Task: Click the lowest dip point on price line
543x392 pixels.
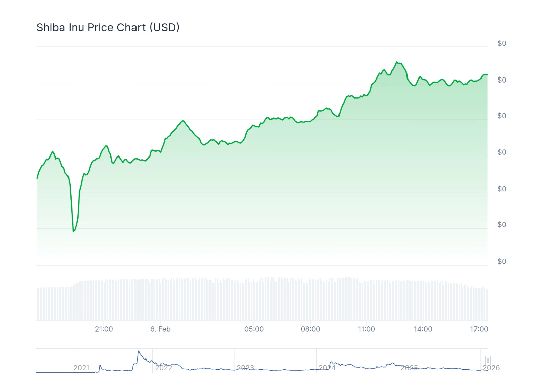Action: (x=73, y=231)
